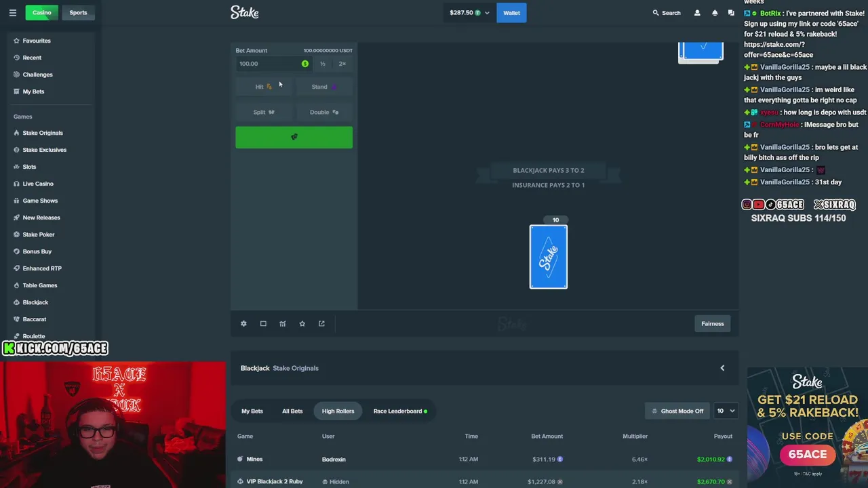The width and height of the screenshot is (868, 488).
Task: Open the Race Leaderboard tab
Action: (x=400, y=411)
